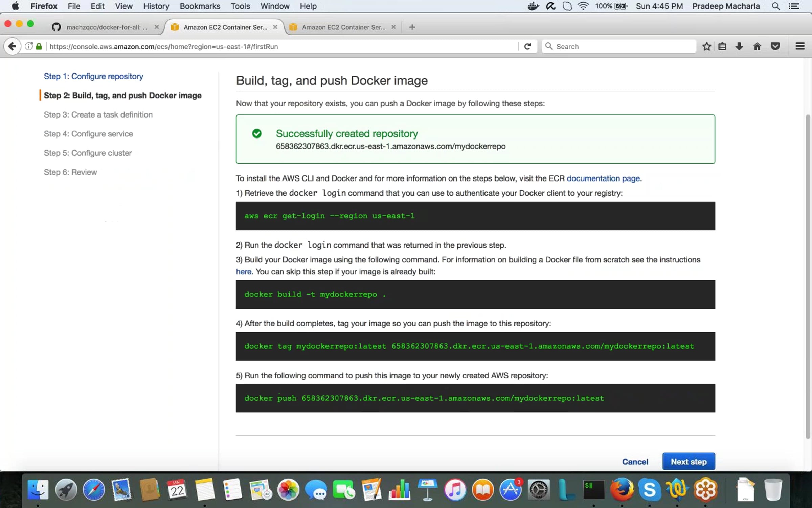812x508 pixels.
Task: Open Firefox icon in the dock
Action: tap(622, 490)
